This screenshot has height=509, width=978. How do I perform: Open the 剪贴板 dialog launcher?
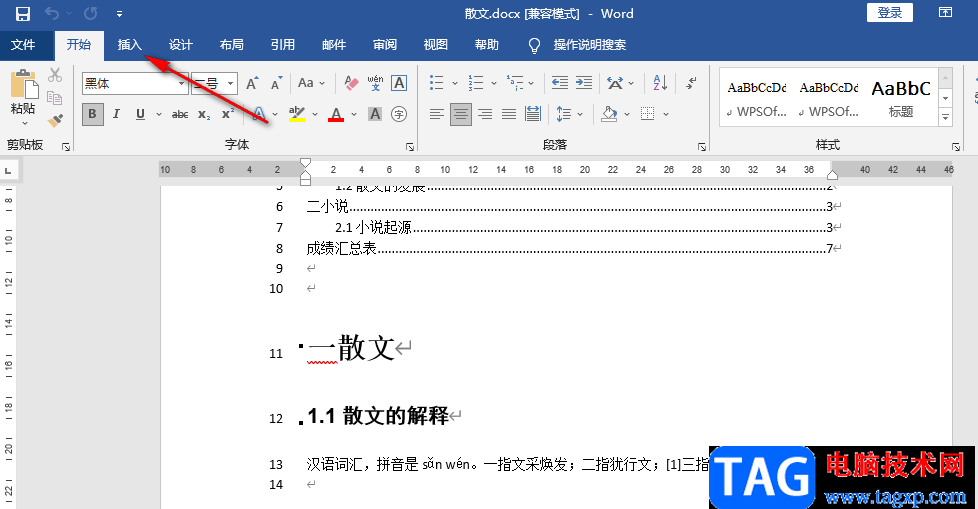click(x=65, y=147)
